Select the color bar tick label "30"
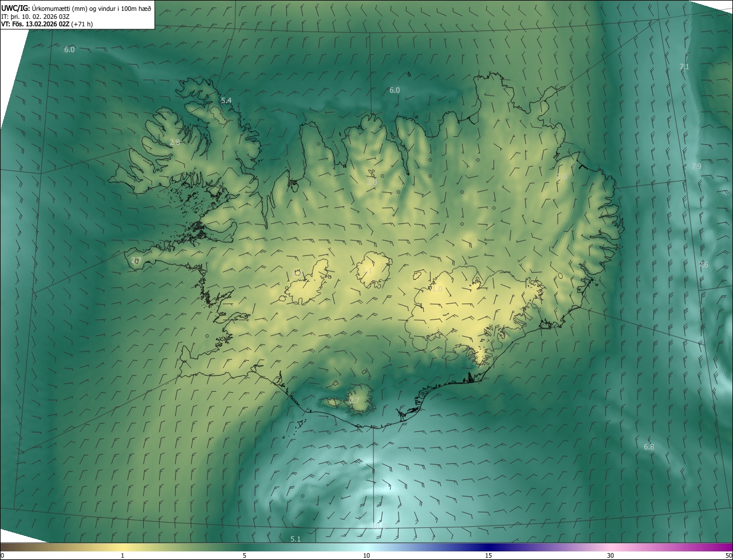This screenshot has width=733, height=560. pyautogui.click(x=610, y=555)
